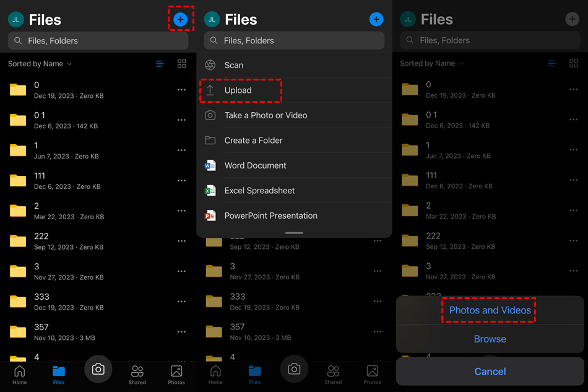Tap the plus button in middle screen
The width and height of the screenshot is (588, 392).
(376, 19)
